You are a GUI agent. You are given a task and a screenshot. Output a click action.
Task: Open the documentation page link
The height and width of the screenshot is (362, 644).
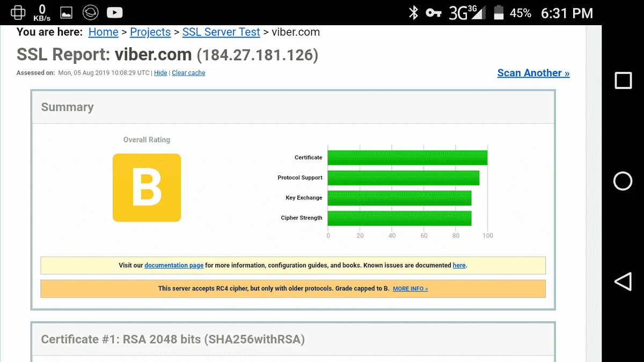click(174, 265)
